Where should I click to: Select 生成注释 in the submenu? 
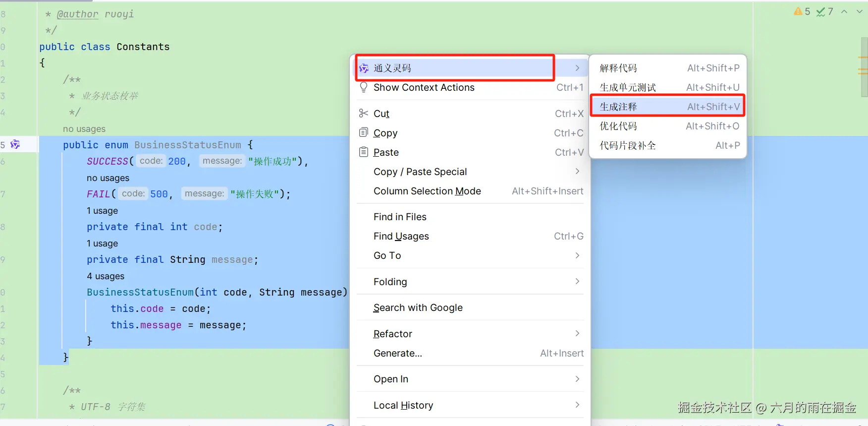click(x=668, y=107)
